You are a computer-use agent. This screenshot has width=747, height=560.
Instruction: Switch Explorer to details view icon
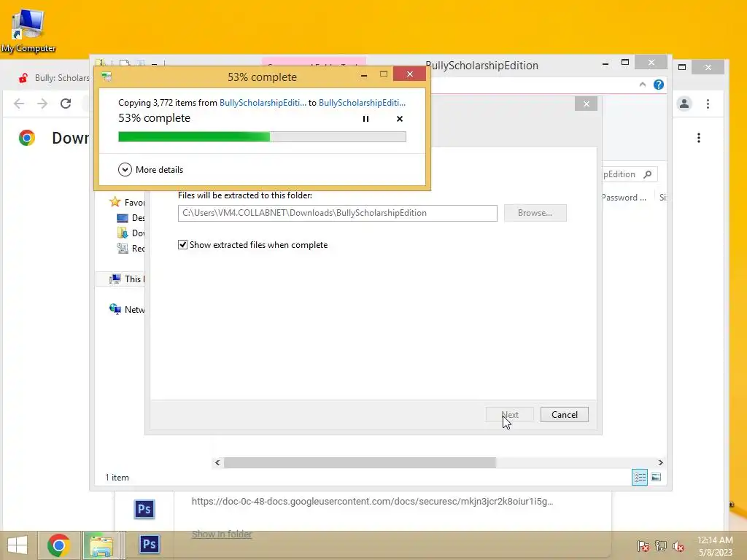(639, 477)
